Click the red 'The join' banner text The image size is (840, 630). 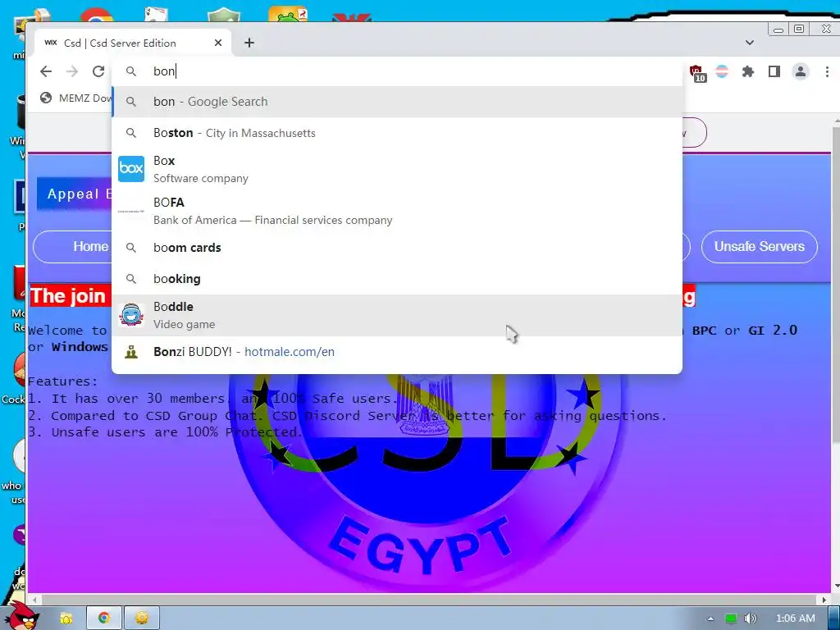pos(69,295)
